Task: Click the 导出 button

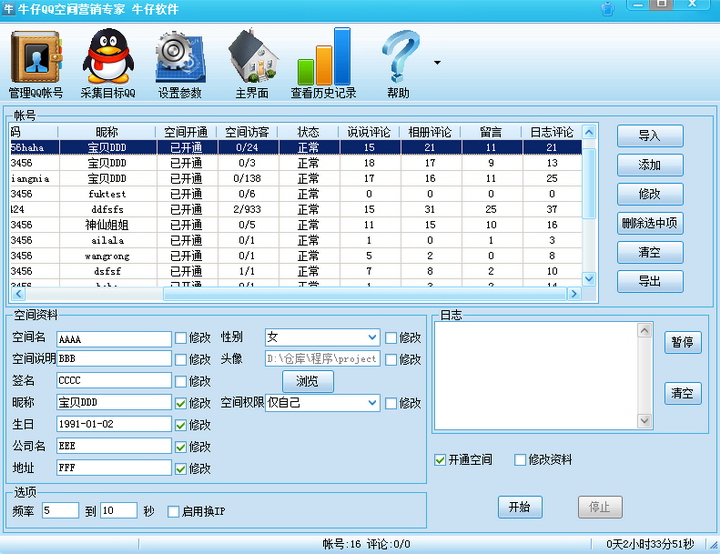Action: click(650, 281)
